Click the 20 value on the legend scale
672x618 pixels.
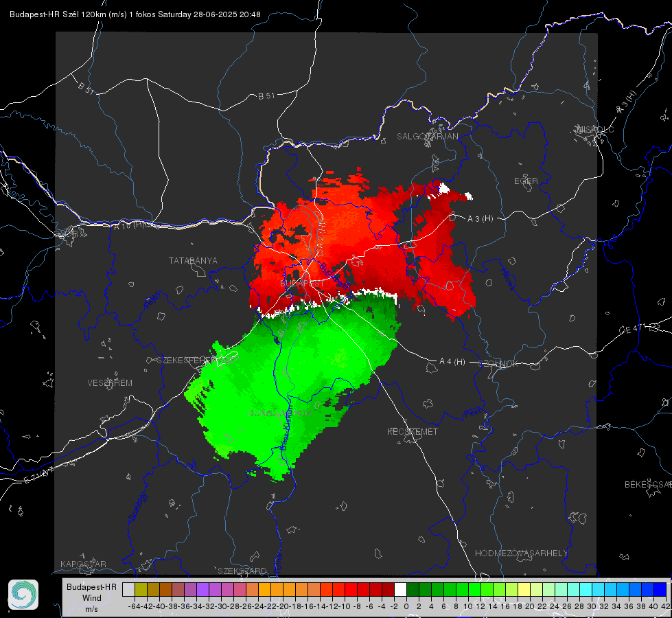530,606
